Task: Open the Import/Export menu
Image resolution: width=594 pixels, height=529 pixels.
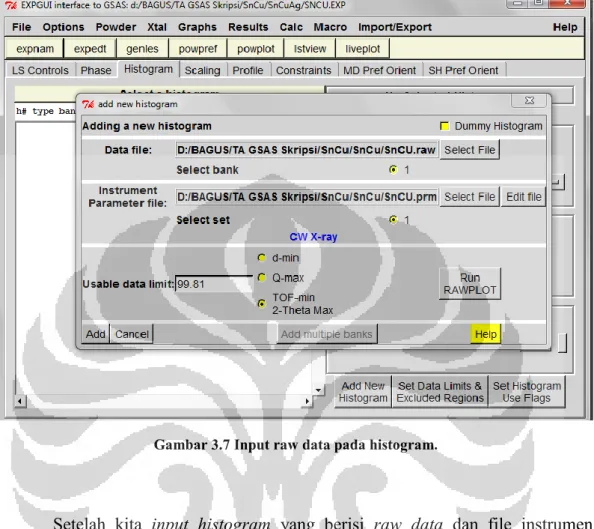Action: click(x=395, y=27)
